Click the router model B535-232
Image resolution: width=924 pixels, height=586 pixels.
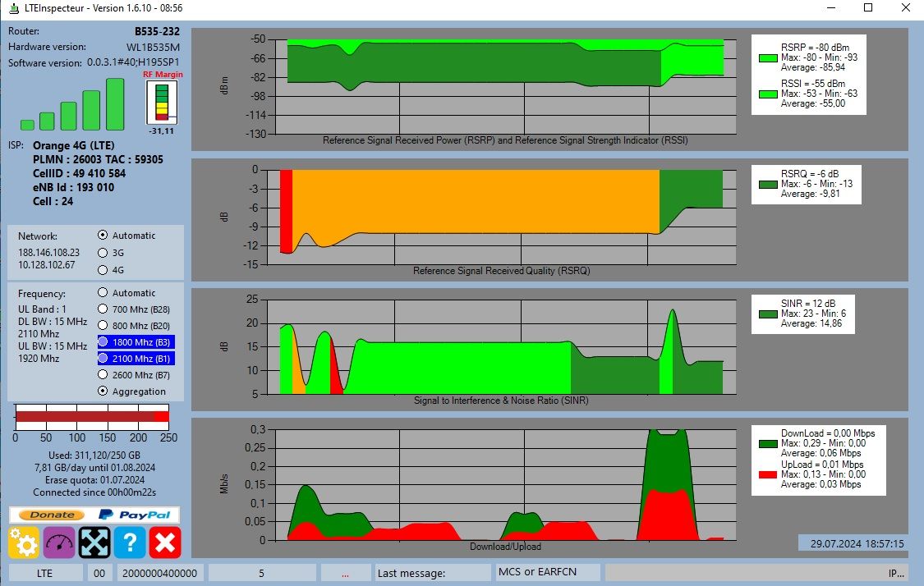[x=157, y=31]
